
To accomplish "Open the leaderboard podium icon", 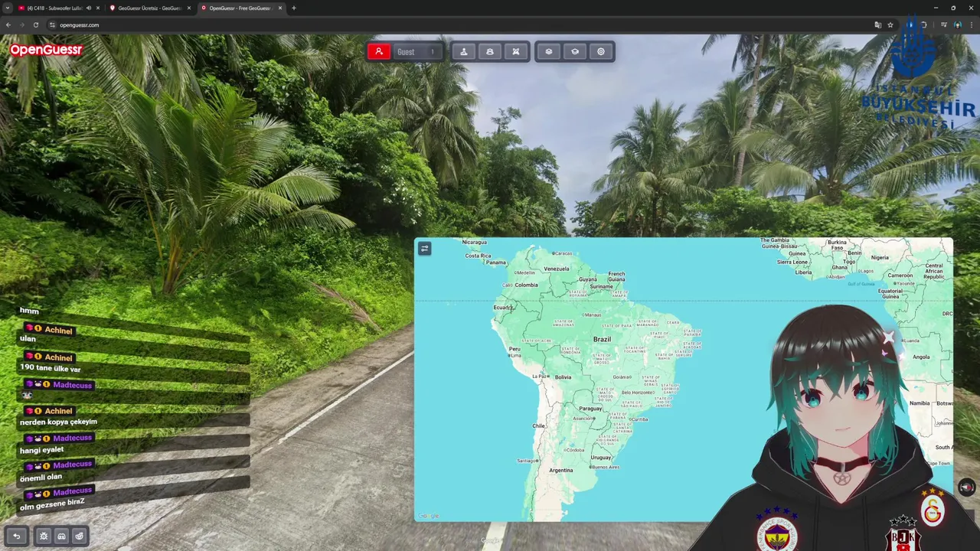I will pyautogui.click(x=463, y=51).
